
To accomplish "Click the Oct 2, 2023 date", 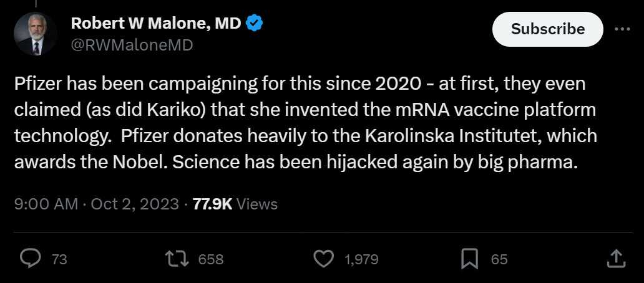I will click(x=134, y=204).
